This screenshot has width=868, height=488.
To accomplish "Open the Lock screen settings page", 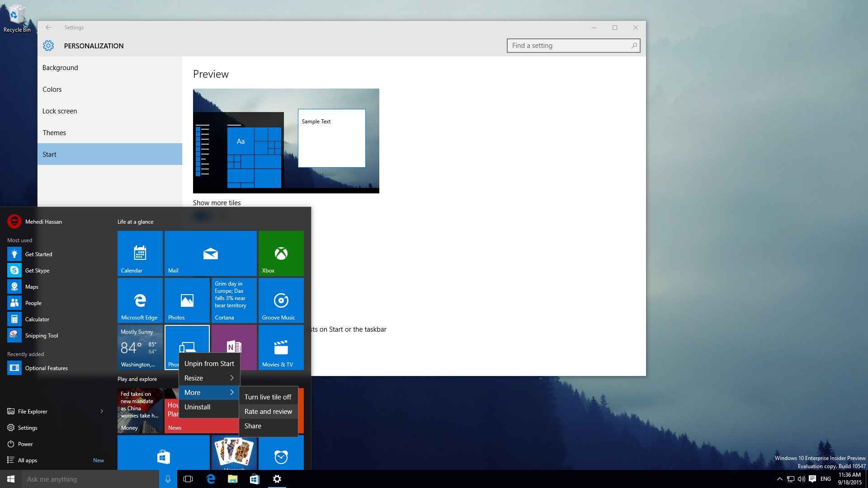I will click(110, 111).
